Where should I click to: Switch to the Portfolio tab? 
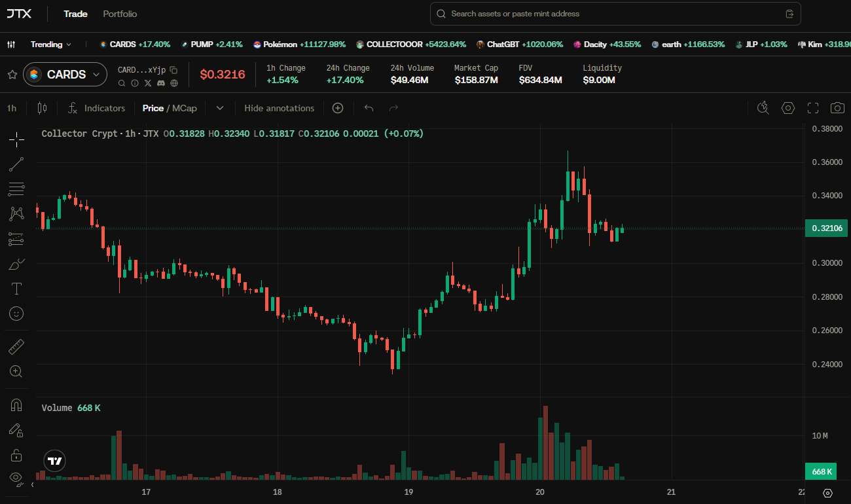pyautogui.click(x=120, y=14)
